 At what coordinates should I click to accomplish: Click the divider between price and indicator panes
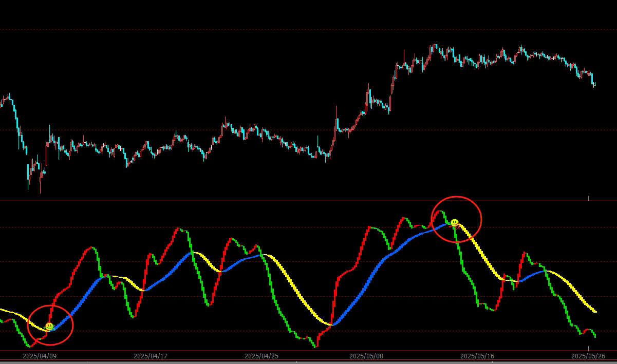tap(308, 201)
